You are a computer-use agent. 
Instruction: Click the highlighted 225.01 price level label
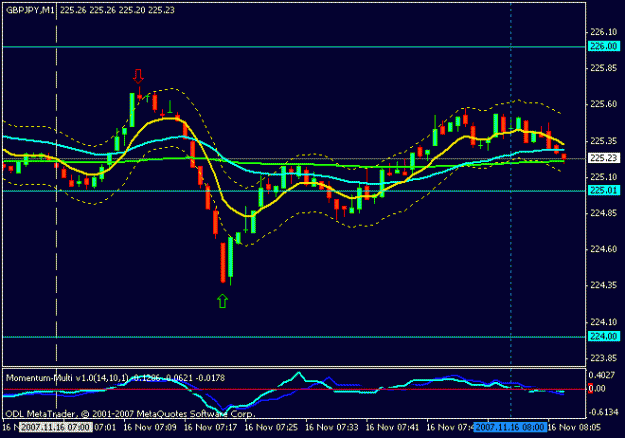coord(603,191)
